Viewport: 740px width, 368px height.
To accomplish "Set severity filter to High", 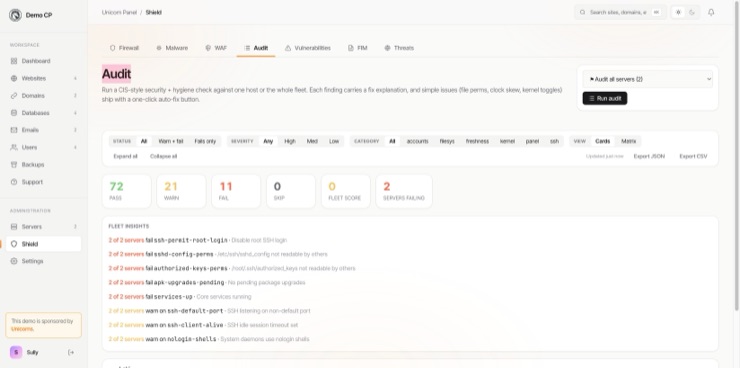I will (290, 141).
